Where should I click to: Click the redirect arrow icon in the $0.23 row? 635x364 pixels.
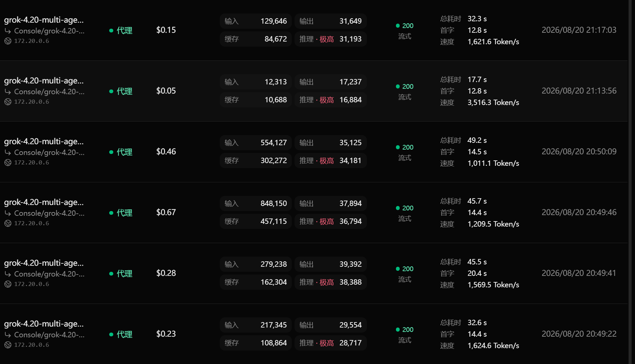tap(8, 335)
